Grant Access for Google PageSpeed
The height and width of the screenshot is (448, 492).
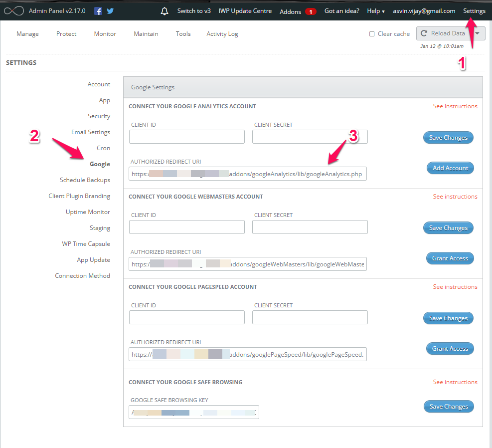point(450,349)
